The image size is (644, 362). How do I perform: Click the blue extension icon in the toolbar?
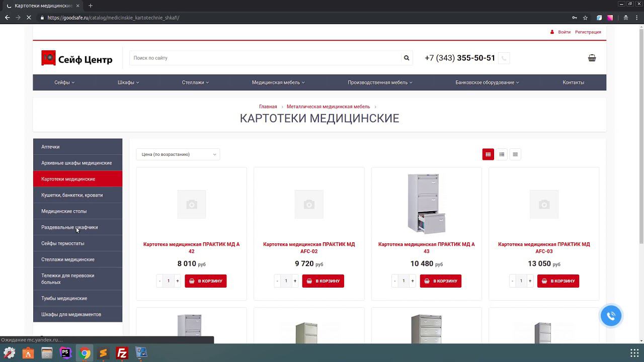point(599,18)
